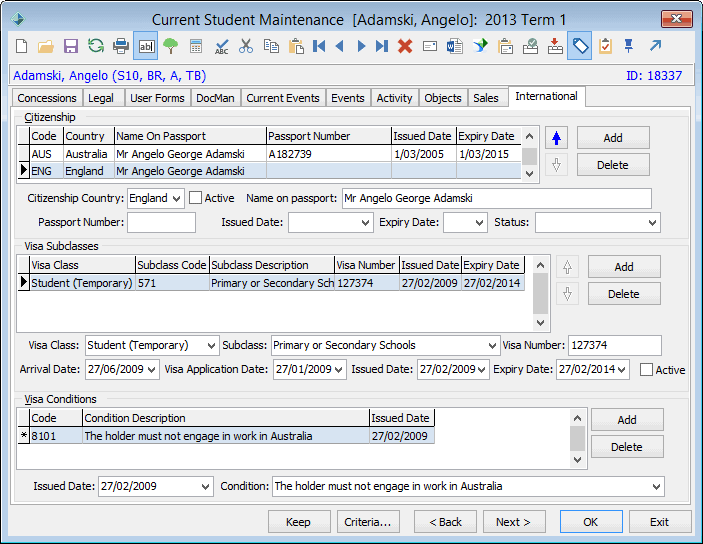Expand the passport Status dropdown
Screen dimensions: 703x544
pyautogui.click(x=652, y=223)
